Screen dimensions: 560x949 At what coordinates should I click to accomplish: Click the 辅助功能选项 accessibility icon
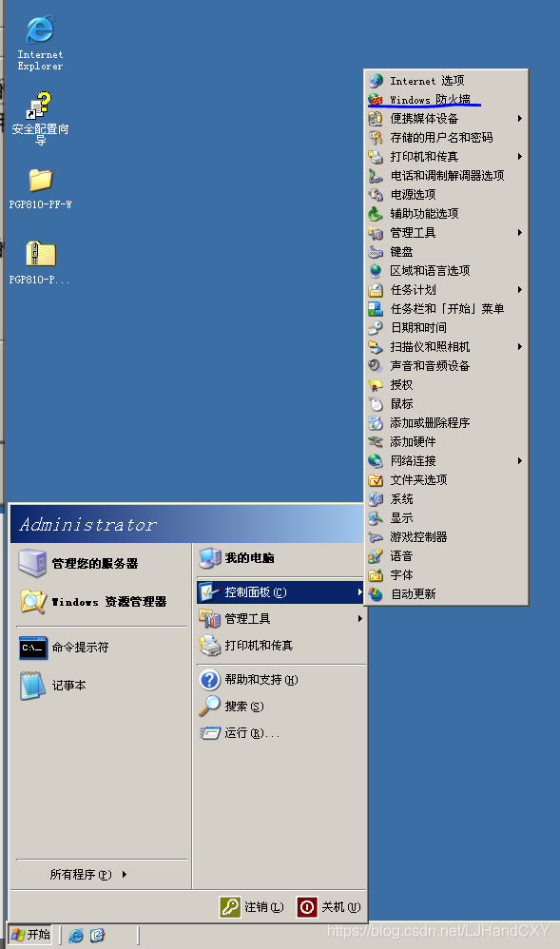[x=376, y=214]
